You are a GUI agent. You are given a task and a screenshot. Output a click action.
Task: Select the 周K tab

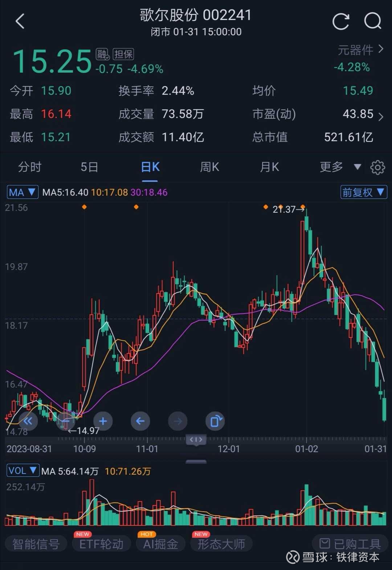point(209,167)
